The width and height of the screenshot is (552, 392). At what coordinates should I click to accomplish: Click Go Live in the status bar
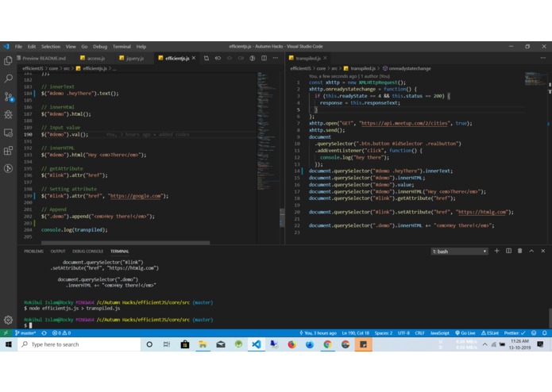point(465,333)
